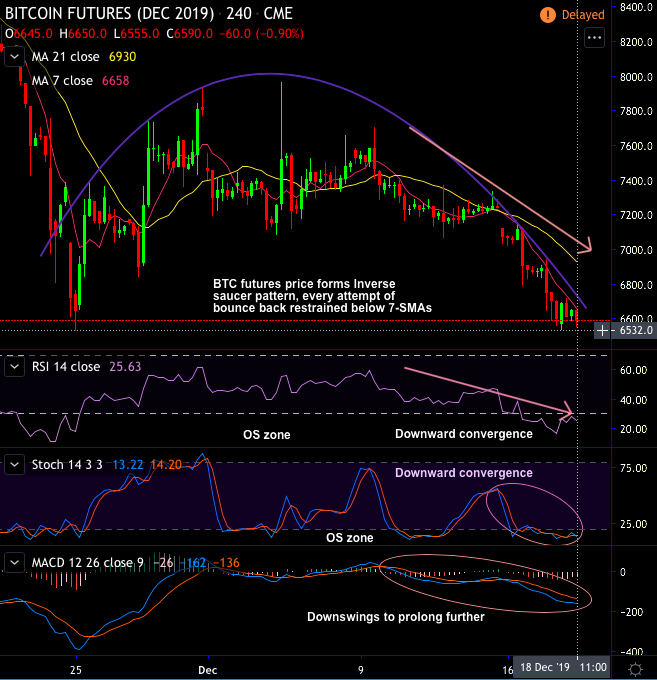Open the three-dots chart options menu
657x680 pixels.
(x=594, y=38)
